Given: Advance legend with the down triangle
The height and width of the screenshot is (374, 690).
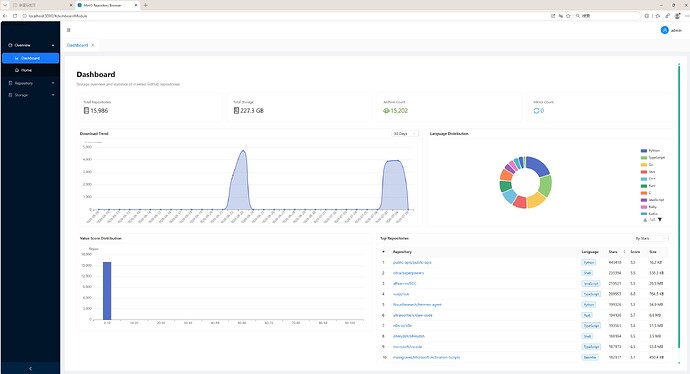Looking at the screenshot, I should pyautogui.click(x=660, y=220).
